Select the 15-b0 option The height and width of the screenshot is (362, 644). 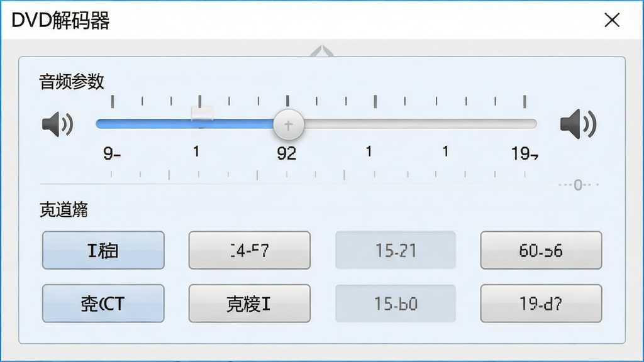tap(396, 304)
